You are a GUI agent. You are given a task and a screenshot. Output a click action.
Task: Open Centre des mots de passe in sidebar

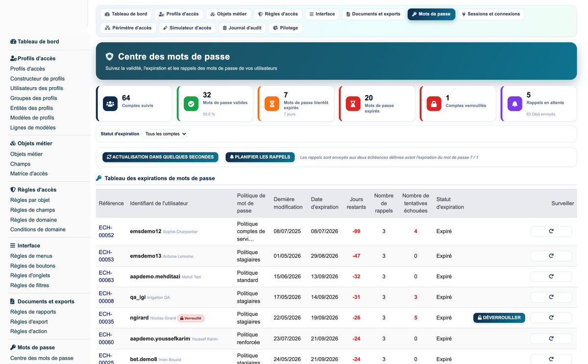point(42,358)
